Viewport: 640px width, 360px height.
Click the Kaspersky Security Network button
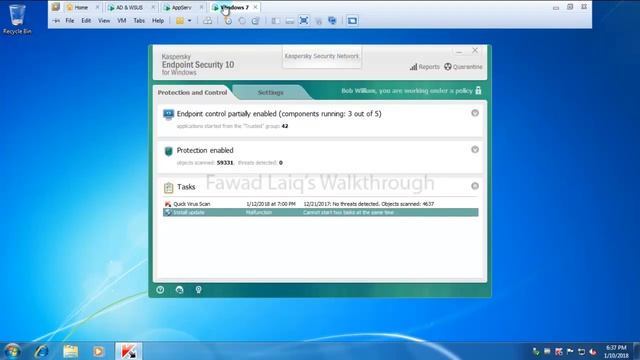point(322,56)
